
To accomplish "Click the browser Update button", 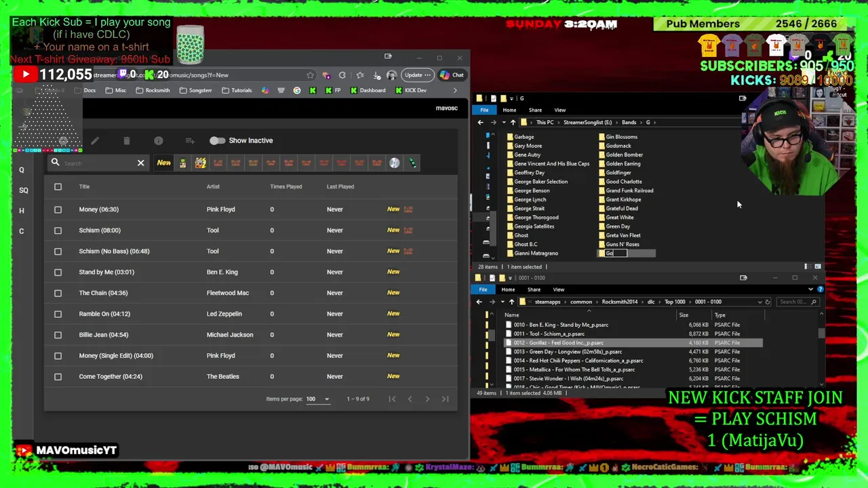I will [416, 75].
